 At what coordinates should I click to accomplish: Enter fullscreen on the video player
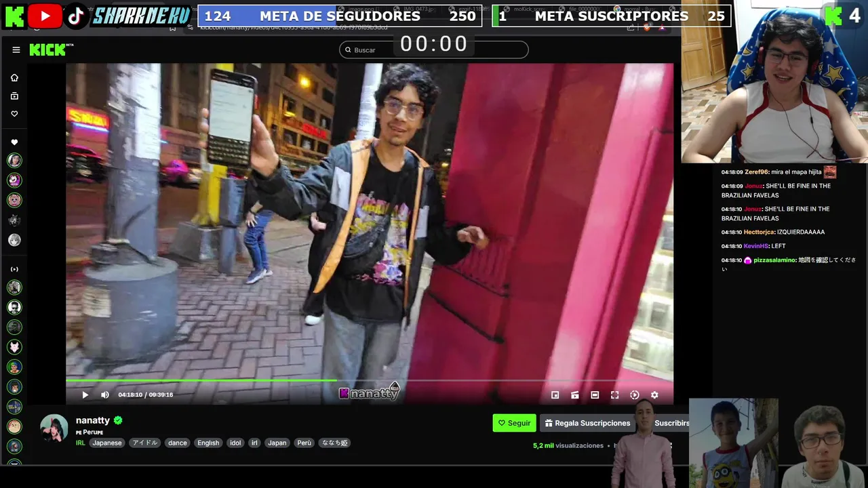(x=614, y=394)
